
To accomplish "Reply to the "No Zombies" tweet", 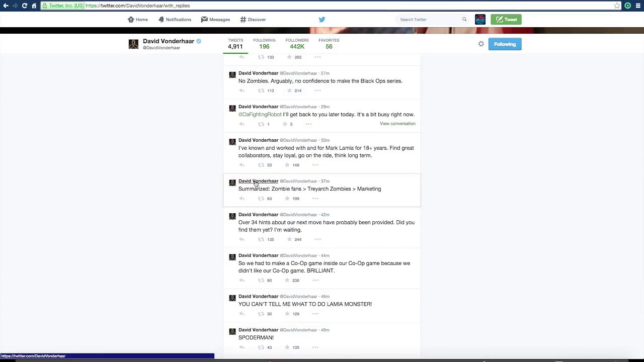I will click(242, 90).
